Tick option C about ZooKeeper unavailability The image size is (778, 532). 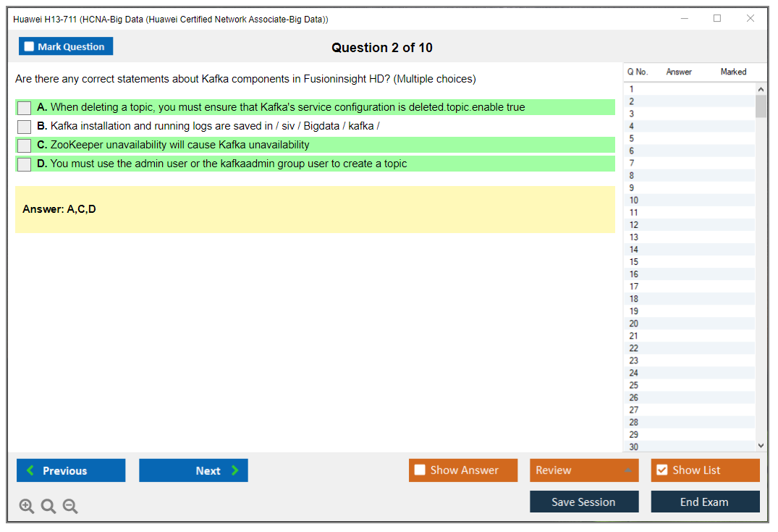point(24,145)
